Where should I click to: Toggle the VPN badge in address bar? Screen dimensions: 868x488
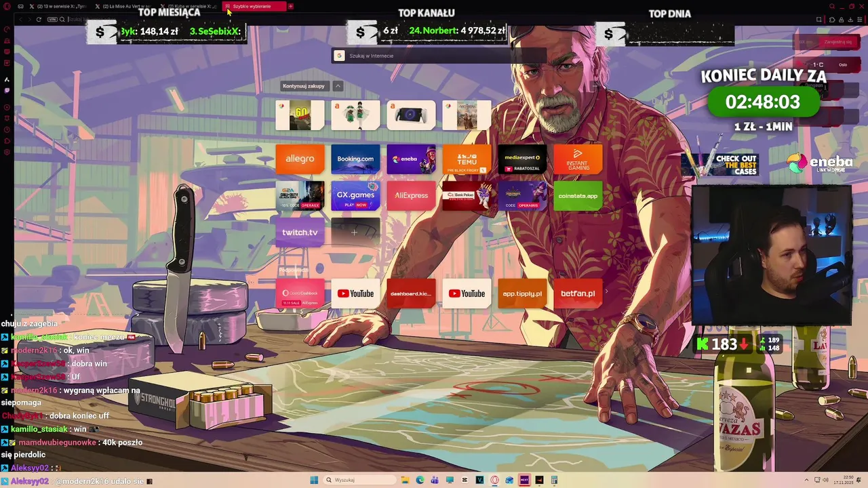[52, 19]
